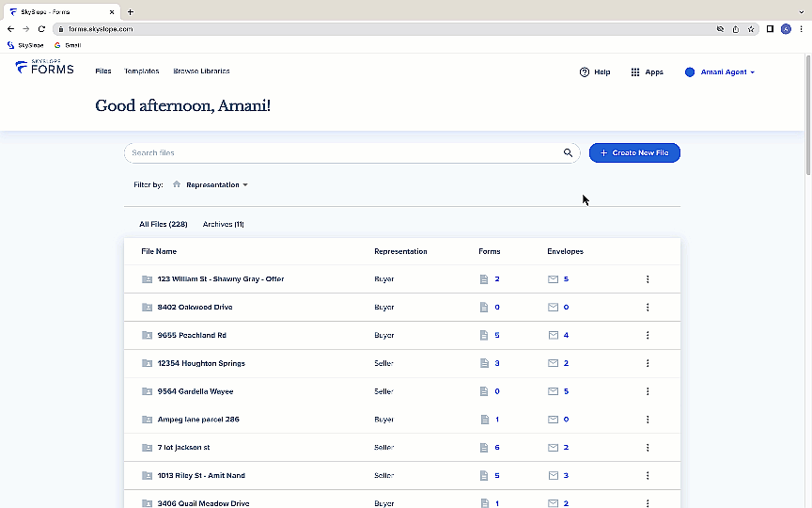The height and width of the screenshot is (508, 812).
Task: Click forms count 0 for 9564 Gardella Wayee
Action: (x=496, y=391)
